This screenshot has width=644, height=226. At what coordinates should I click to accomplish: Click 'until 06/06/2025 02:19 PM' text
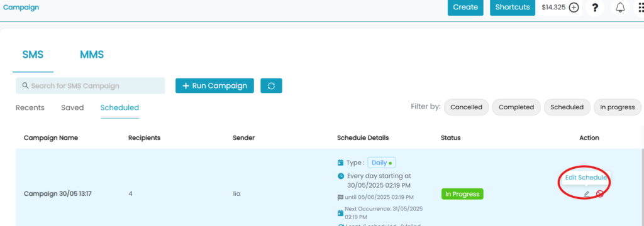click(379, 197)
